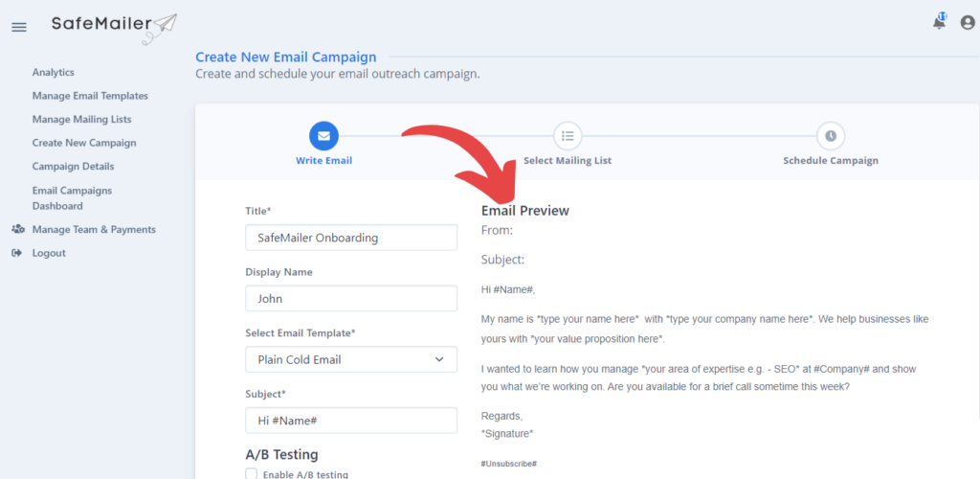Click the Title input field
This screenshot has width=980, height=479.
click(351, 238)
